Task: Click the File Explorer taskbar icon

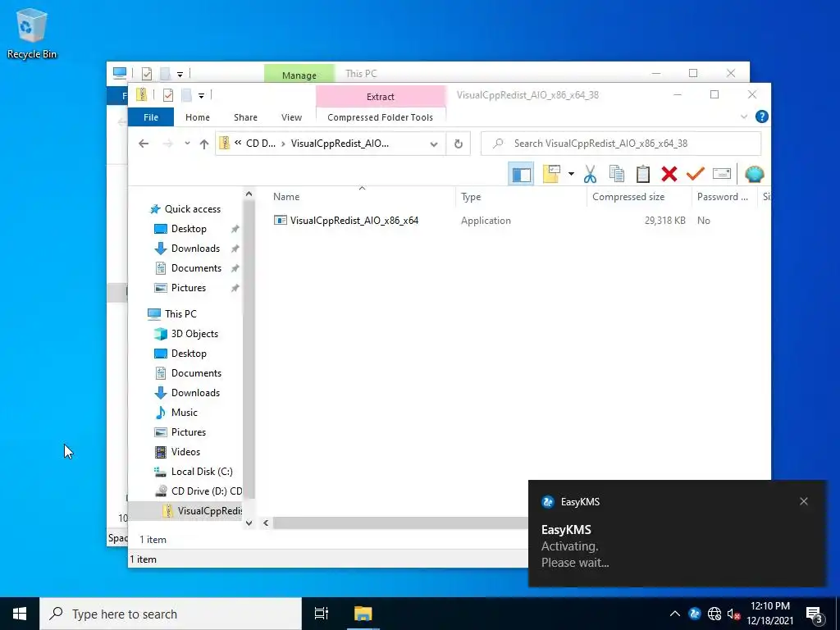Action: (363, 614)
